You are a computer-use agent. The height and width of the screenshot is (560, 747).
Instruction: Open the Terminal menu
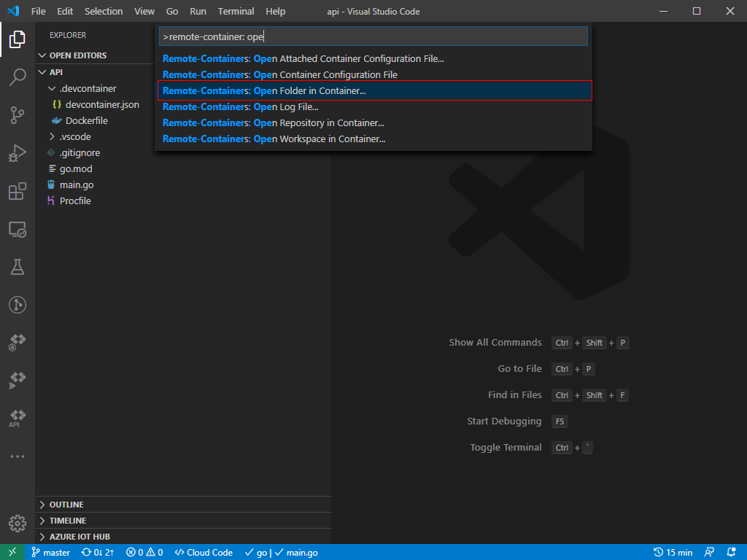click(236, 12)
